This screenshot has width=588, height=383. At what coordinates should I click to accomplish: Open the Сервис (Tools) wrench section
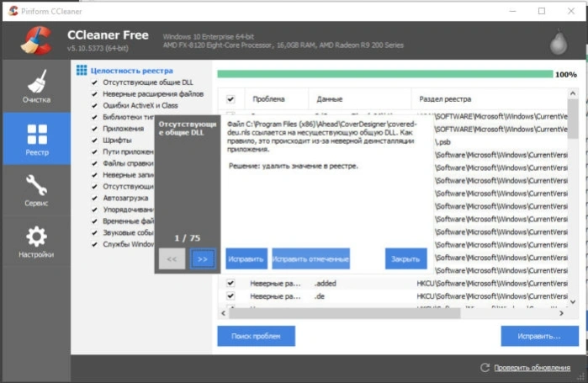coord(36,190)
